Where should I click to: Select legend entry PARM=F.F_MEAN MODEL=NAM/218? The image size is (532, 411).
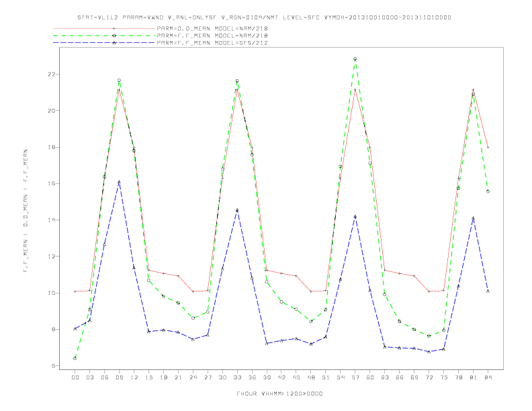click(x=212, y=36)
